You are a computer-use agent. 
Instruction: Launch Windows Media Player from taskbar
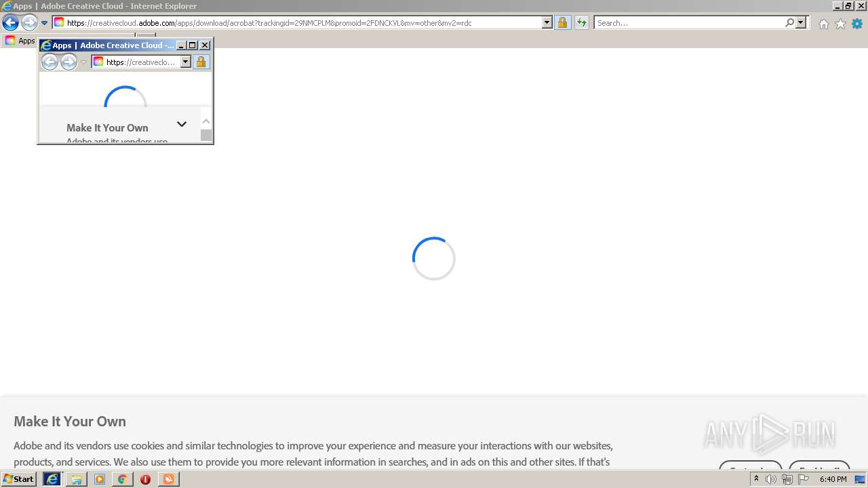(100, 479)
